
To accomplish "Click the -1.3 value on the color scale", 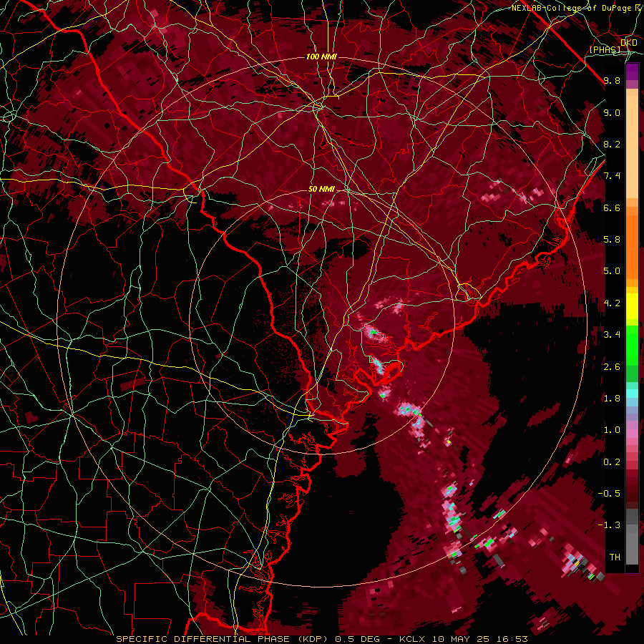I will 609,525.
